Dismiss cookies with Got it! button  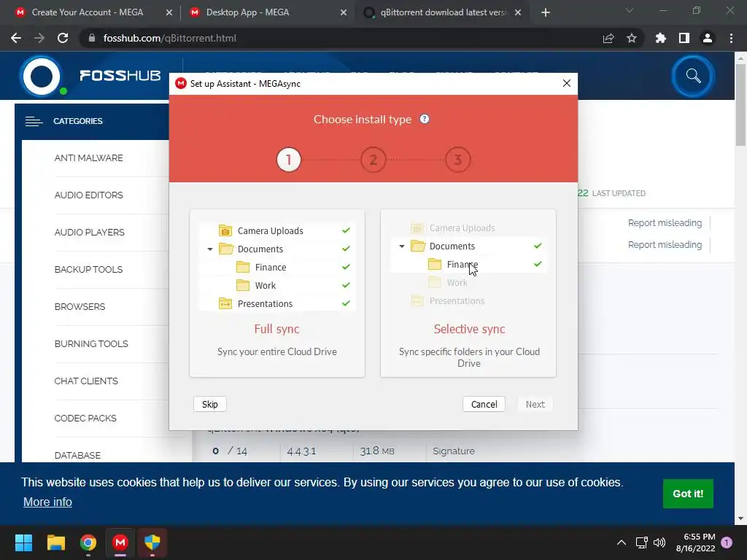click(688, 494)
